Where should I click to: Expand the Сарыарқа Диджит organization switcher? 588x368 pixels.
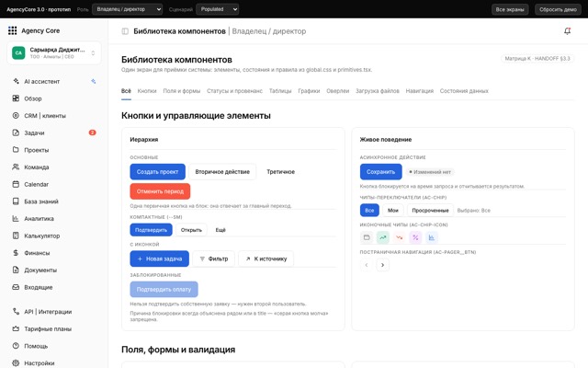pyautogui.click(x=53, y=53)
